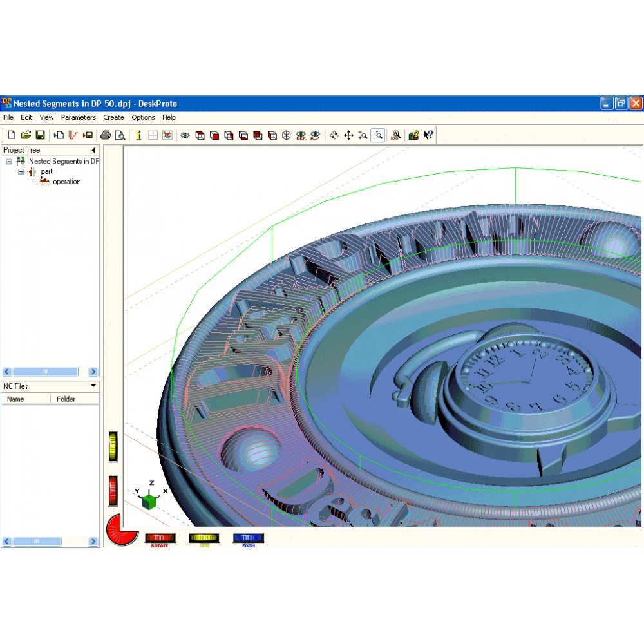Launch the wizard with the question-mark chart icon

[x=413, y=135]
